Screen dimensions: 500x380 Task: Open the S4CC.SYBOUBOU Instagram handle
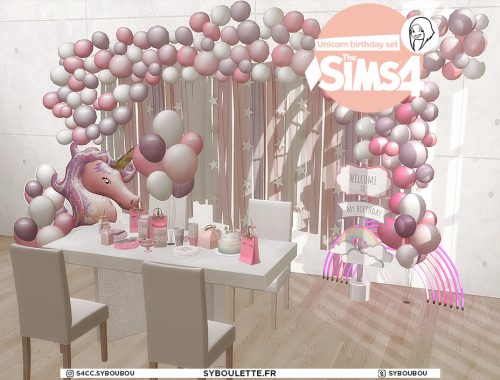coord(105,373)
